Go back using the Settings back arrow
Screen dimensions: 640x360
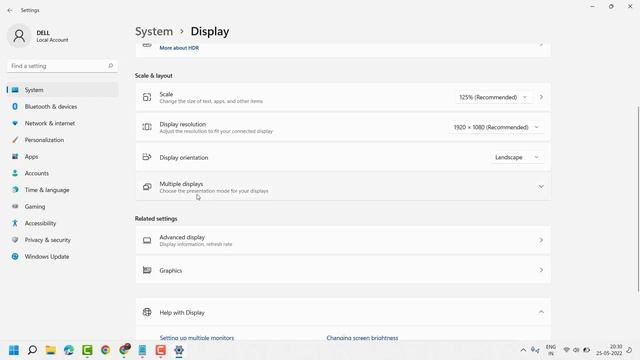point(10,10)
